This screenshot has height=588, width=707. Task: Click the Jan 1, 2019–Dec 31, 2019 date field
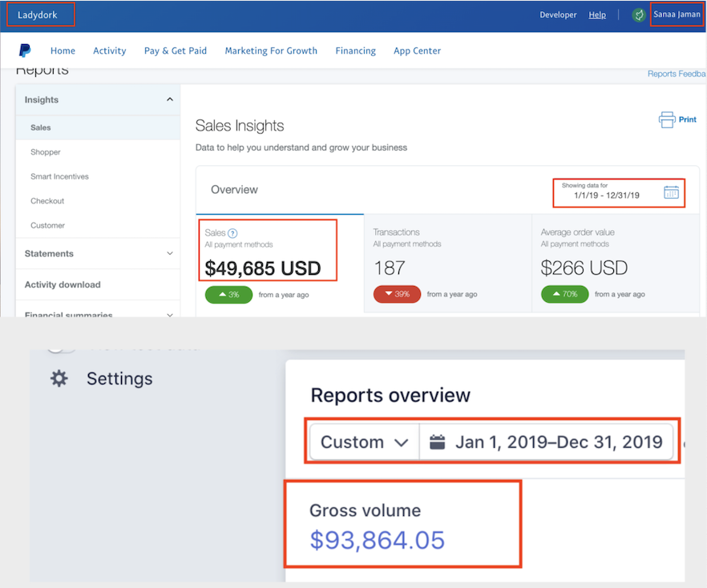coord(547,442)
